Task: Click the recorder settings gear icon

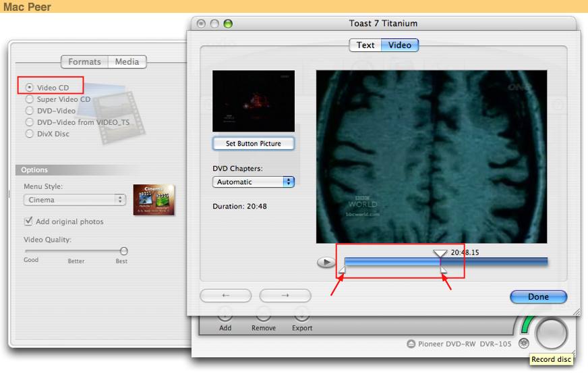Action: [x=524, y=343]
